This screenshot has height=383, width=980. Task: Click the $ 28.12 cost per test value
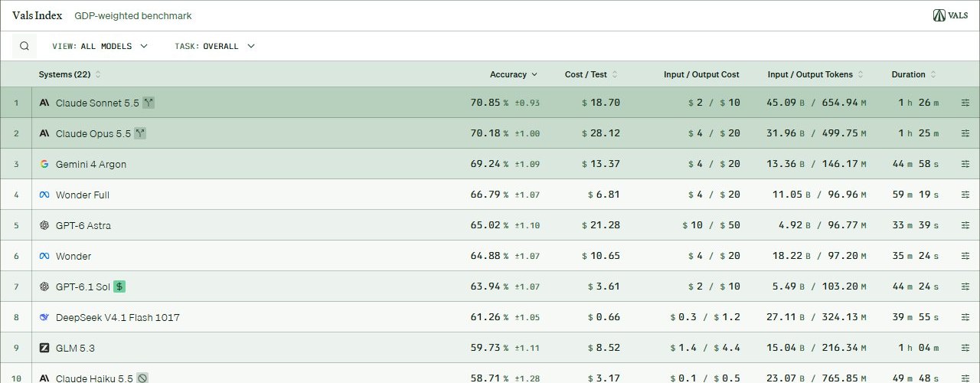[x=601, y=133]
